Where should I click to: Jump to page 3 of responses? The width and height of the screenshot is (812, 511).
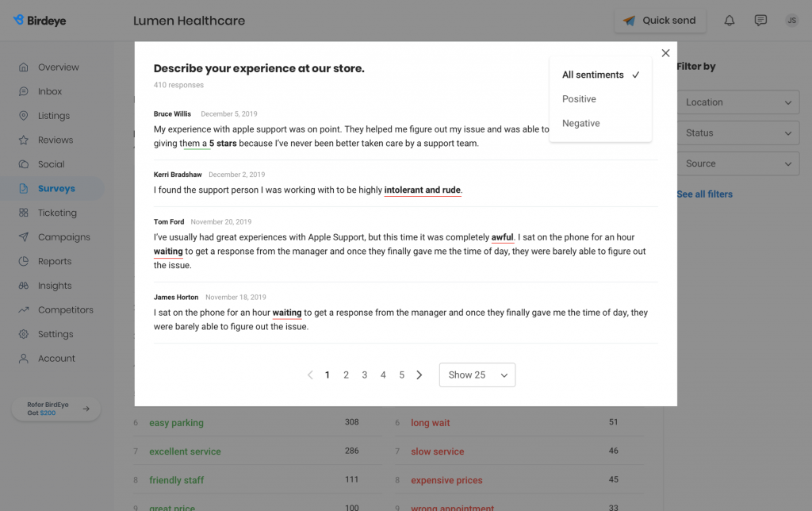point(364,375)
